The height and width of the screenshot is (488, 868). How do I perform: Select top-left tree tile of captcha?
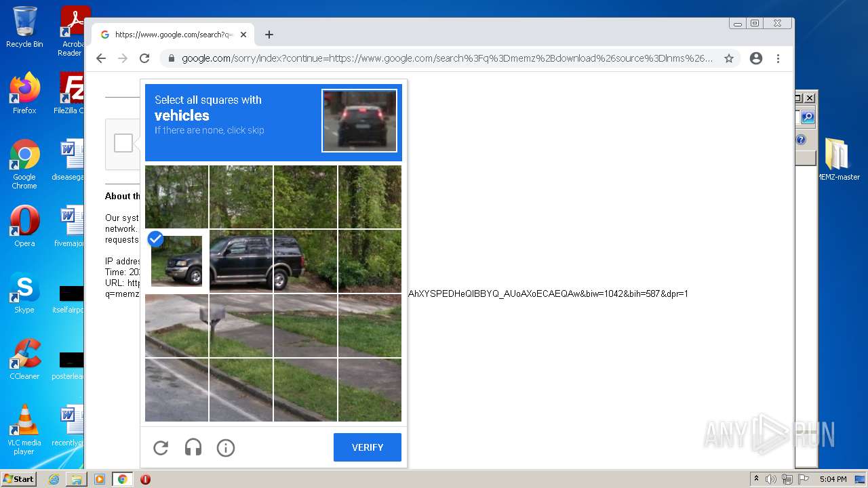point(176,197)
